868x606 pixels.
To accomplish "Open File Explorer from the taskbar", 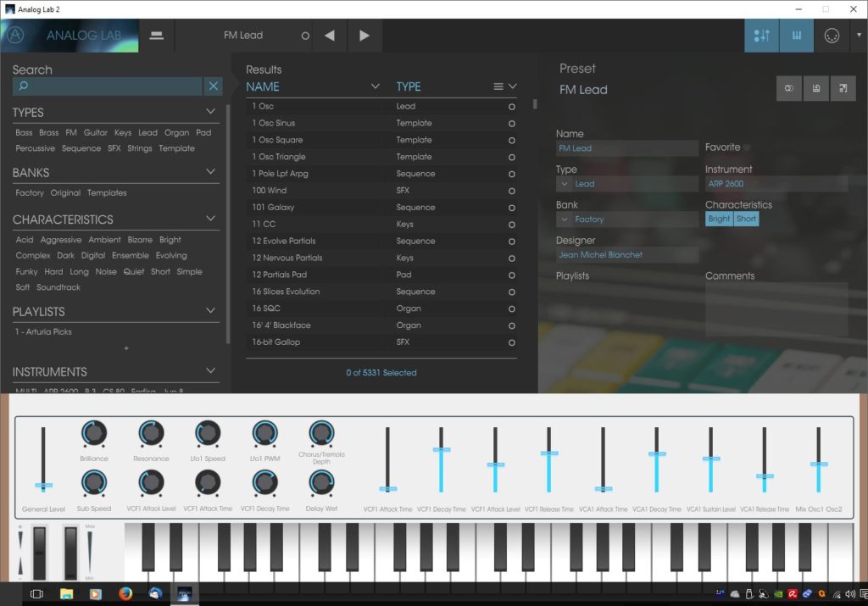I will [66, 594].
